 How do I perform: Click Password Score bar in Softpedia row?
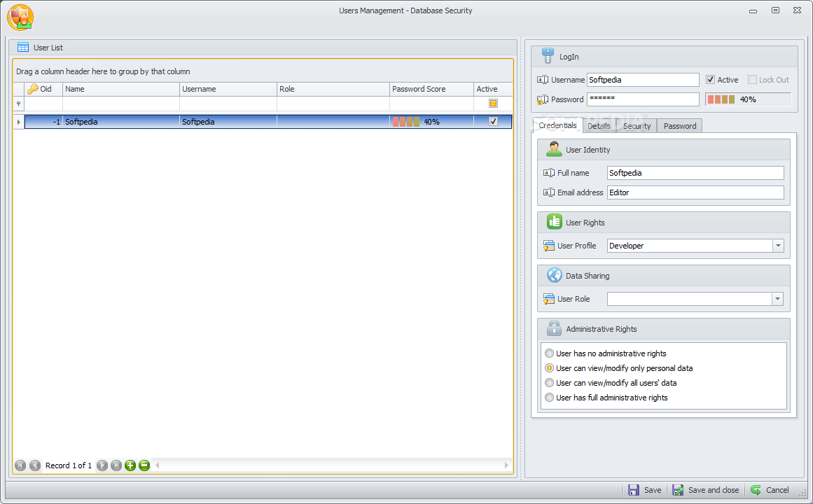[431, 122]
